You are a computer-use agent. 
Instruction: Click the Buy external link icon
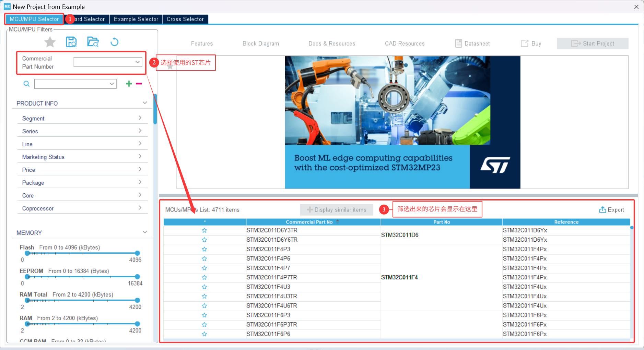tap(524, 44)
